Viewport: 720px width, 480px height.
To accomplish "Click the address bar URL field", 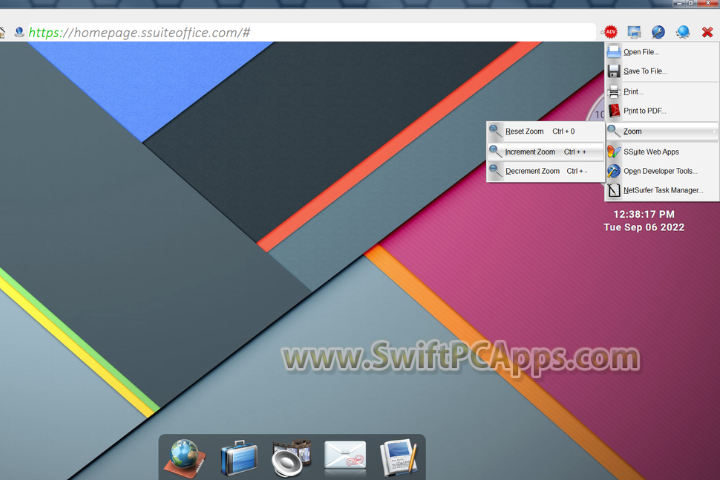I will (312, 32).
